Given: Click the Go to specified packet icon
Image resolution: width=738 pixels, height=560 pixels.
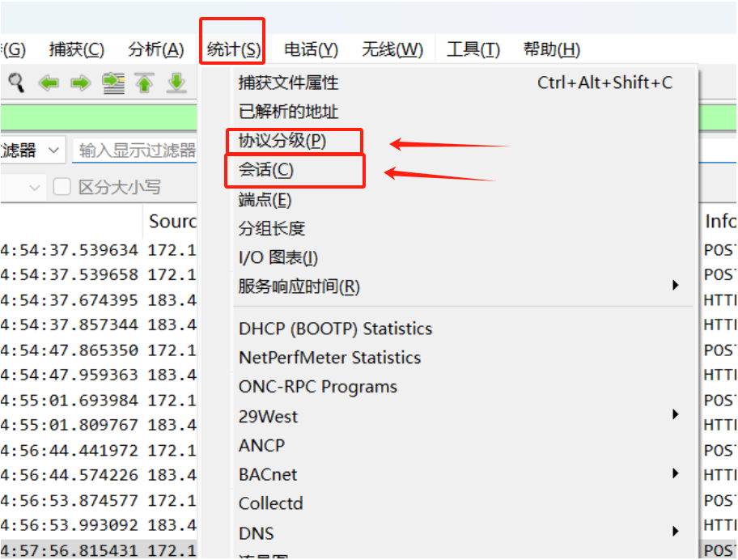Looking at the screenshot, I should 113,83.
